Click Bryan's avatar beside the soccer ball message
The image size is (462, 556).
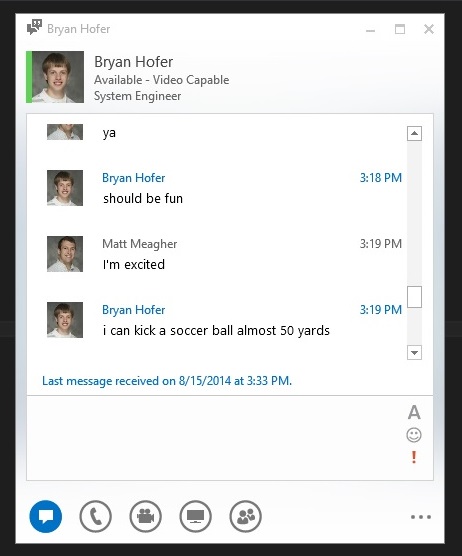(65, 320)
